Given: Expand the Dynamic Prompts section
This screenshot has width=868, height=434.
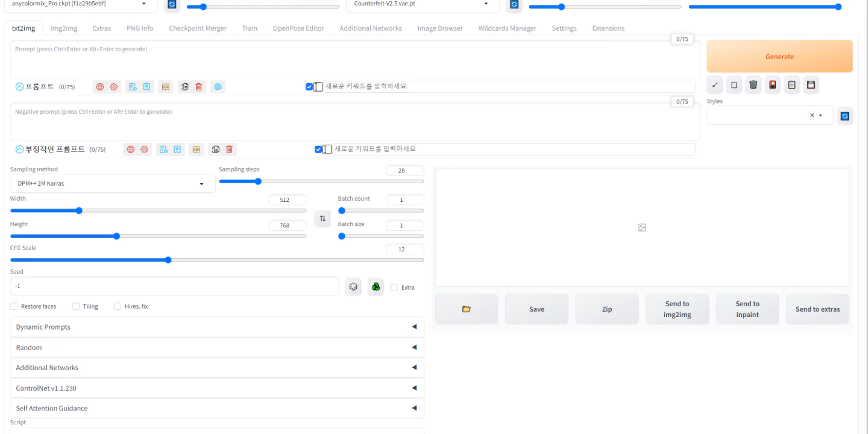Looking at the screenshot, I should tap(217, 327).
